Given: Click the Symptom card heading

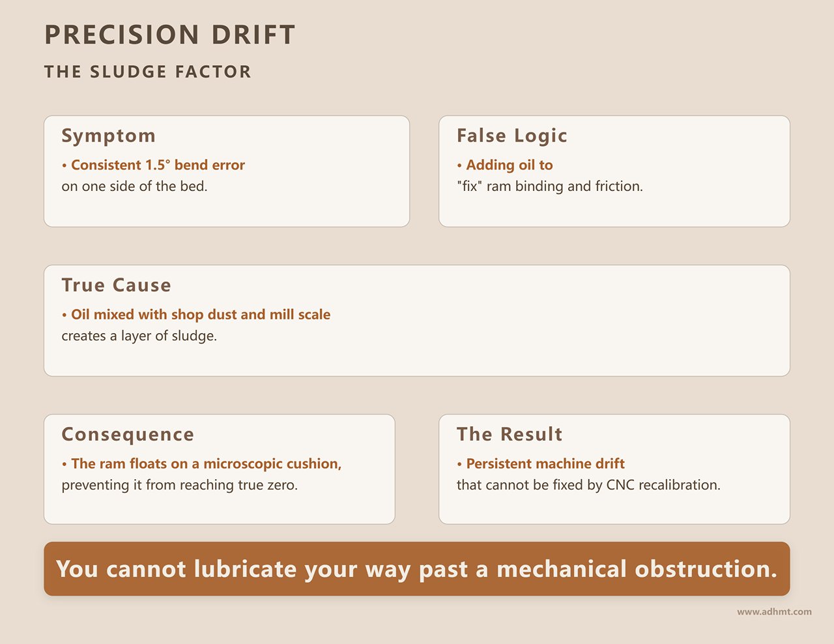Looking at the screenshot, I should click(x=109, y=136).
